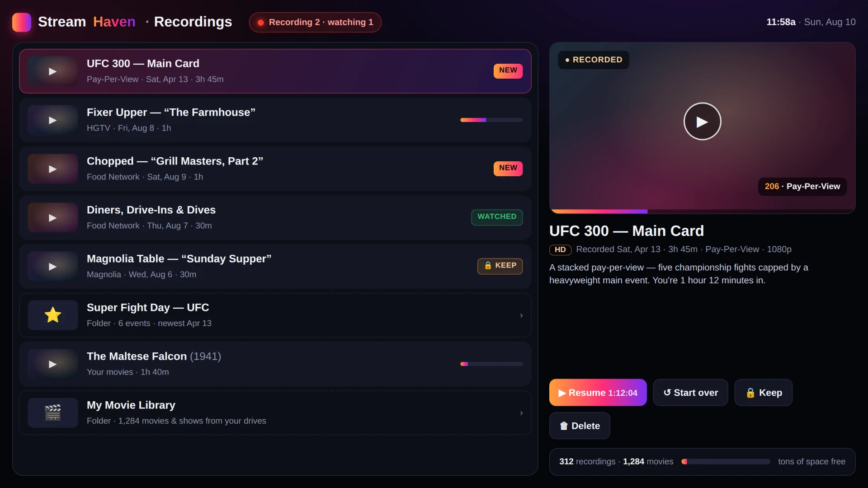
Task: Click the 11:58a clock time
Action: click(781, 22)
